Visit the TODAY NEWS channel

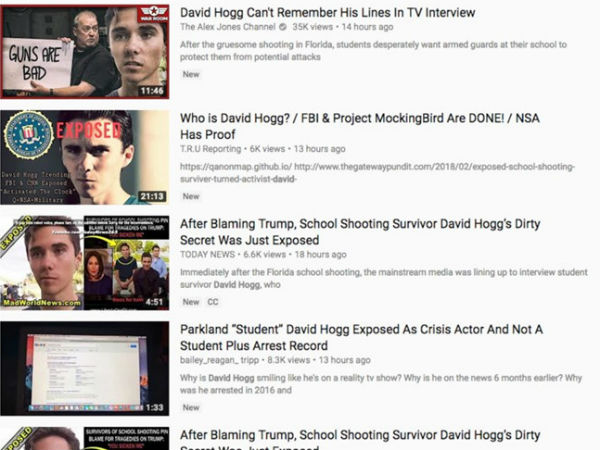click(207, 254)
